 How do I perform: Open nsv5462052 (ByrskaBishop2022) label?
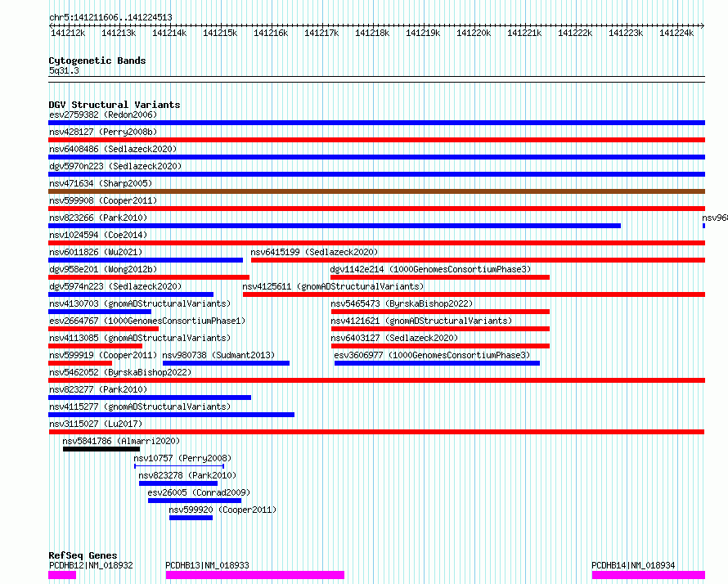click(120, 372)
